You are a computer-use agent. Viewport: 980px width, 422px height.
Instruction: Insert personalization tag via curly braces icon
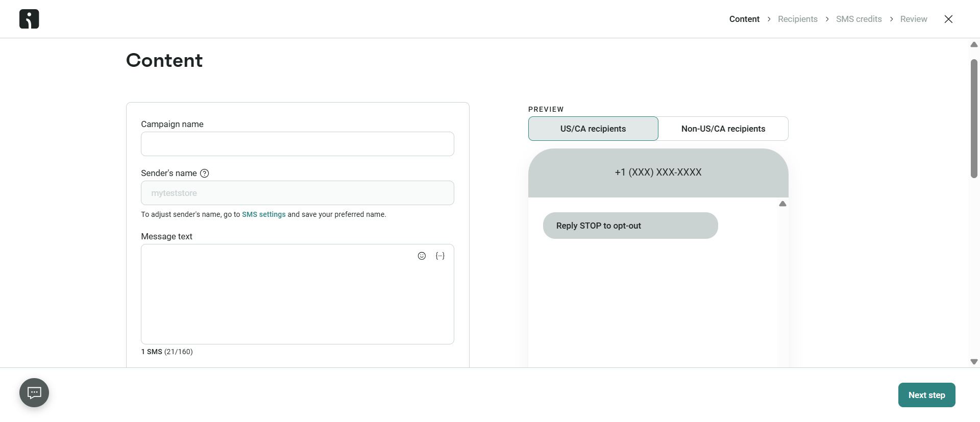point(440,256)
